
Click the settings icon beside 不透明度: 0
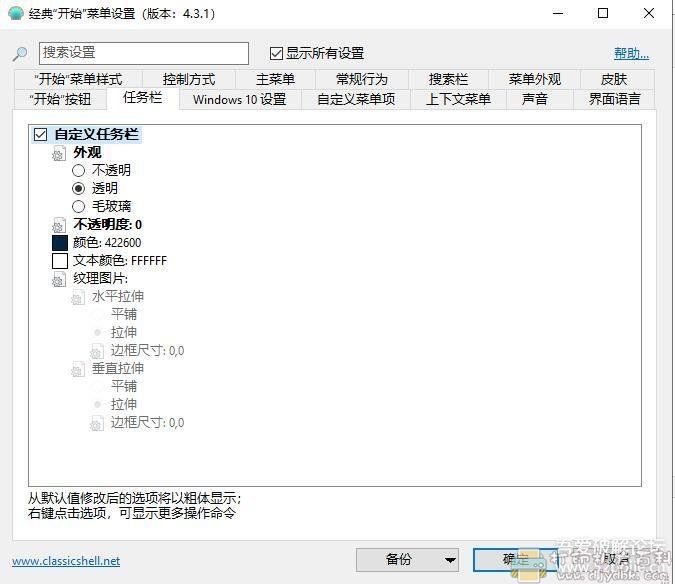(x=59, y=225)
